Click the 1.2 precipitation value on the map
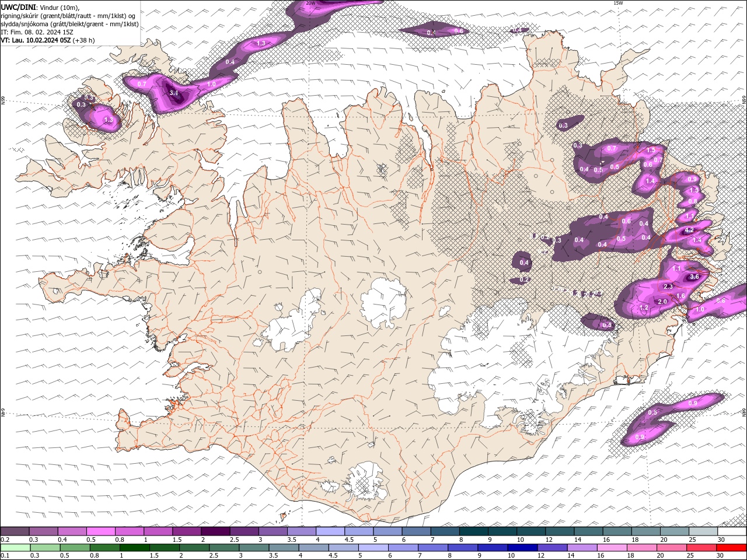747x560 pixels. pos(644,307)
